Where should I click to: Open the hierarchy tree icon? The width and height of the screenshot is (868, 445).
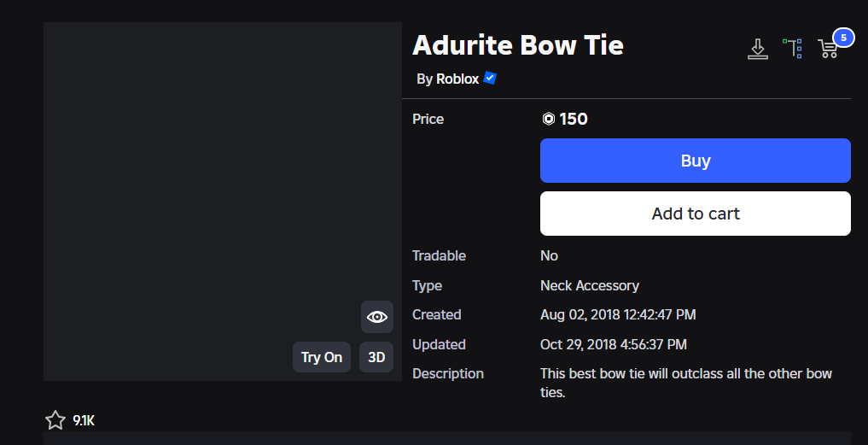pos(793,49)
